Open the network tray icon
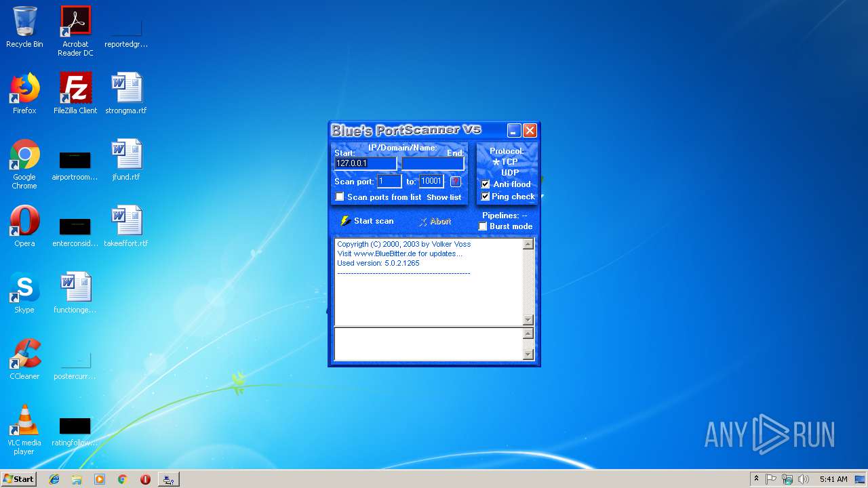The width and height of the screenshot is (868, 488). [x=787, y=479]
